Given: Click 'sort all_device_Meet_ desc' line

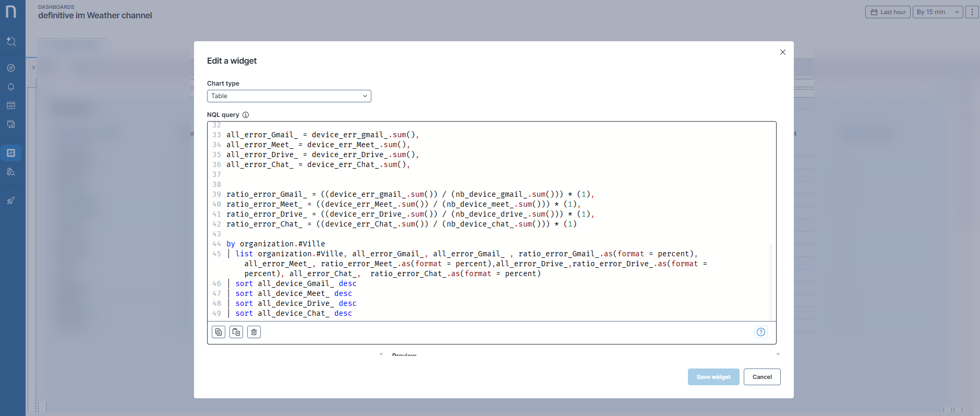Looking at the screenshot, I should [x=293, y=293].
